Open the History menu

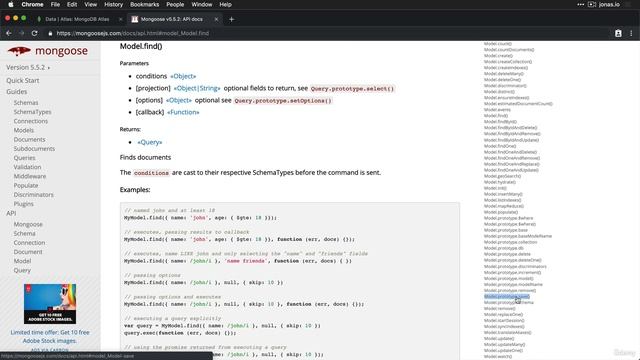[113, 4]
